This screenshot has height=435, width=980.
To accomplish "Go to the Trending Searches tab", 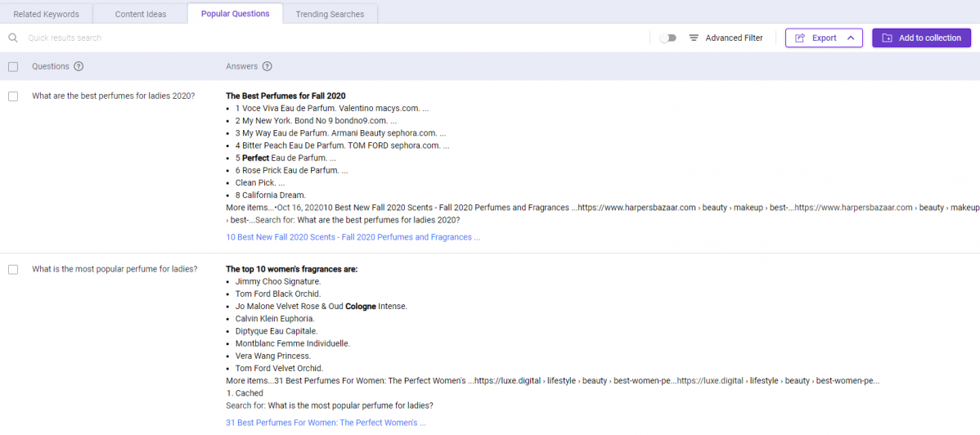I will (x=330, y=14).
